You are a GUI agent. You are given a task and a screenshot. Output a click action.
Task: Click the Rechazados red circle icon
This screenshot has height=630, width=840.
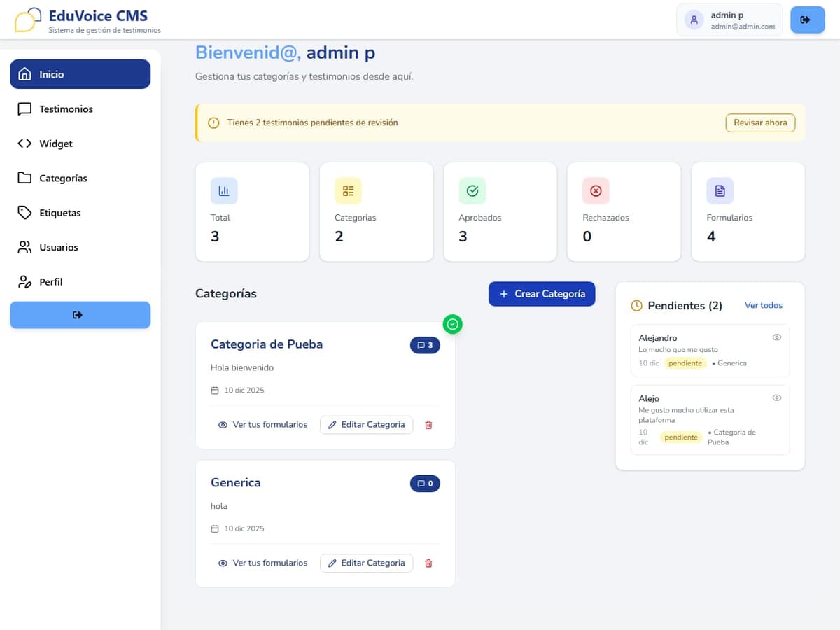[x=595, y=190]
